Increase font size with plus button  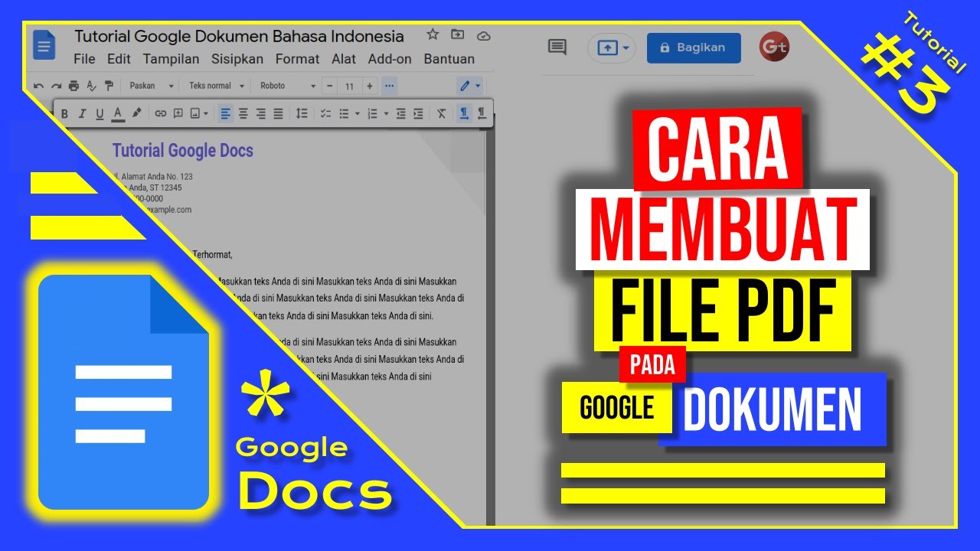(x=370, y=86)
